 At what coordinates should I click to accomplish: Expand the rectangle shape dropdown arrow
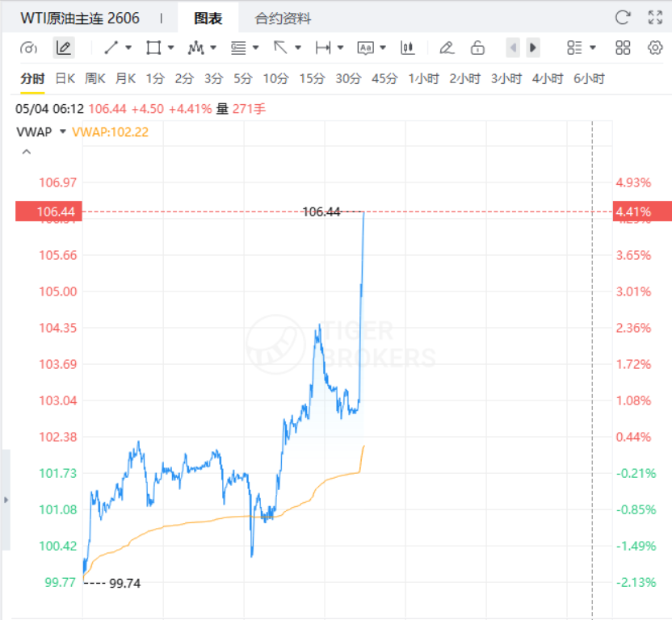pos(170,48)
